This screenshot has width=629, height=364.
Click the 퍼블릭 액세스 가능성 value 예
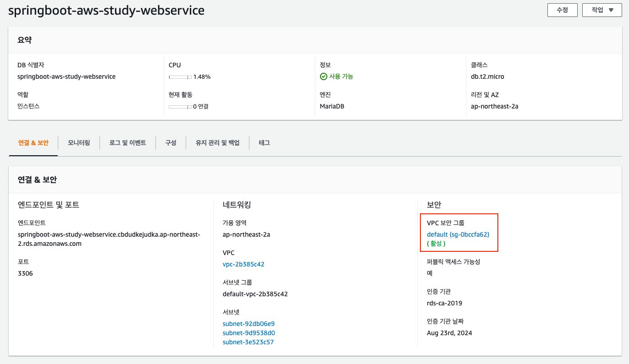click(x=430, y=273)
